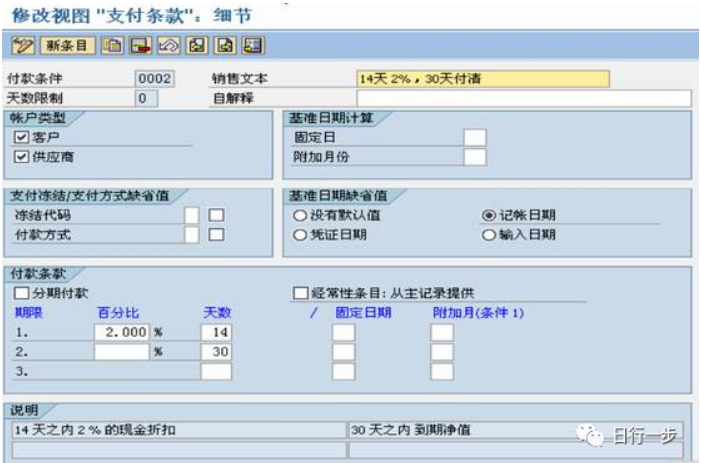Enable the 分期付款 checkbox

coord(21,293)
